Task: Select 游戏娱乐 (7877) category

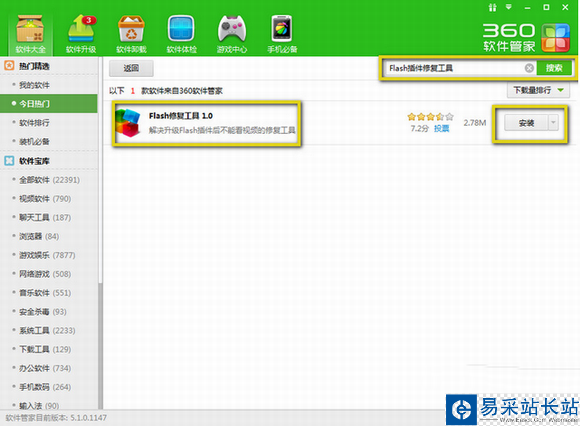Action: point(47,255)
